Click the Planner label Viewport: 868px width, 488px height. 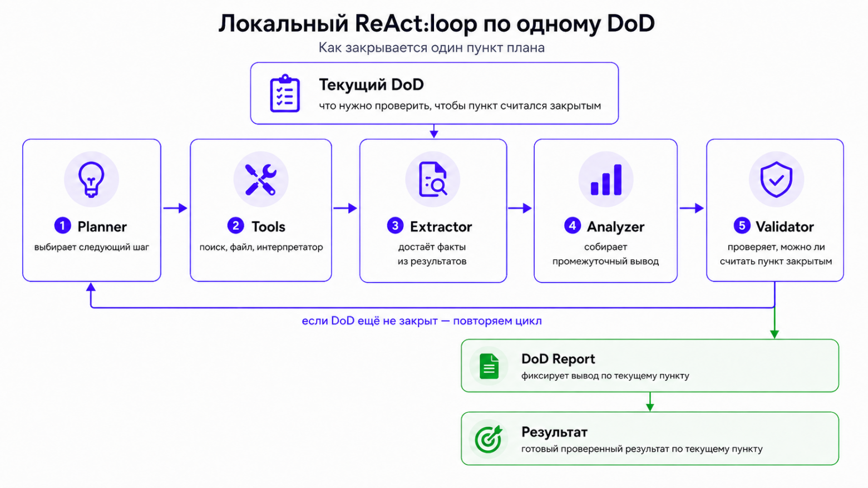click(x=102, y=226)
